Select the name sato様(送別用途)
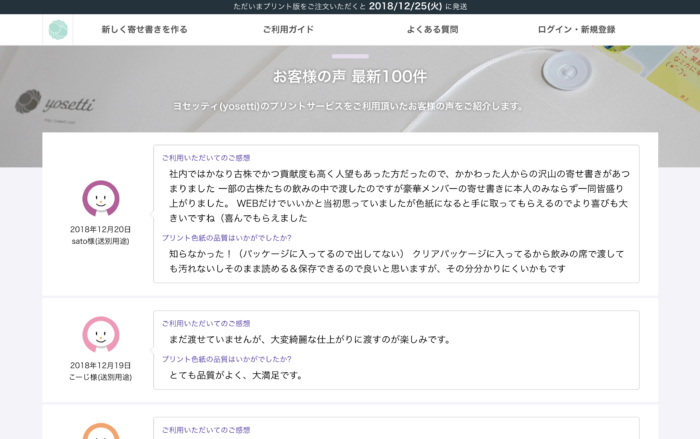Viewport: 700px width, 439px height. click(x=100, y=241)
